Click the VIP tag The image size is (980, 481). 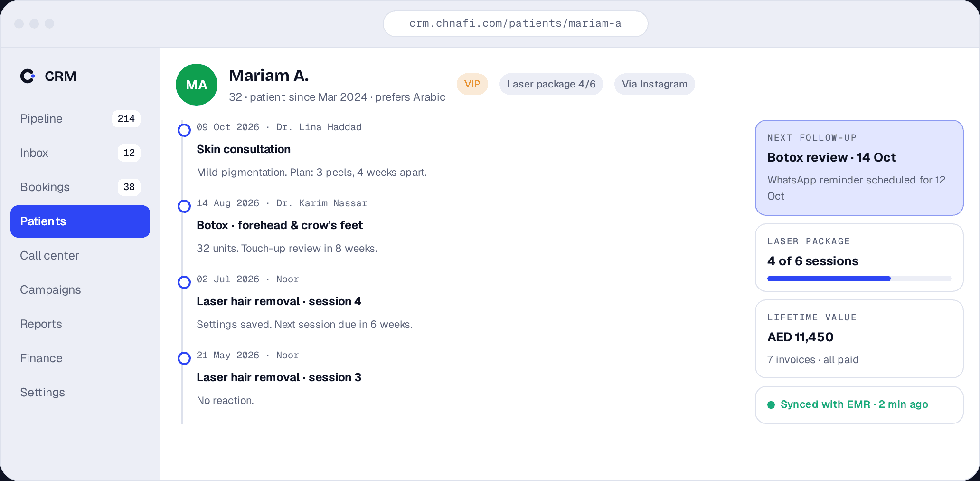[x=472, y=84]
